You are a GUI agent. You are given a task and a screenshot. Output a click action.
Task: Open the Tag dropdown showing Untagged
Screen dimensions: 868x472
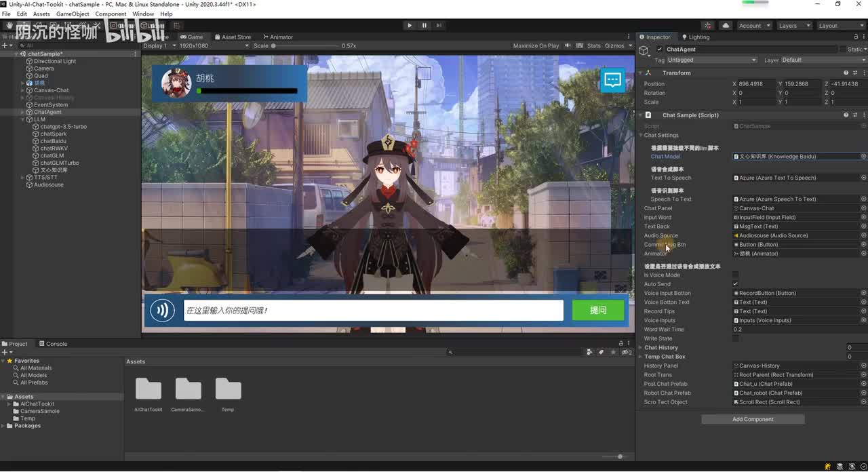click(711, 60)
